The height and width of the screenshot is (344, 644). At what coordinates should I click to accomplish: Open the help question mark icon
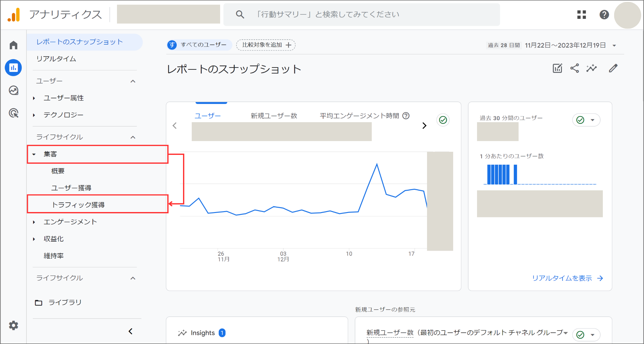point(604,14)
